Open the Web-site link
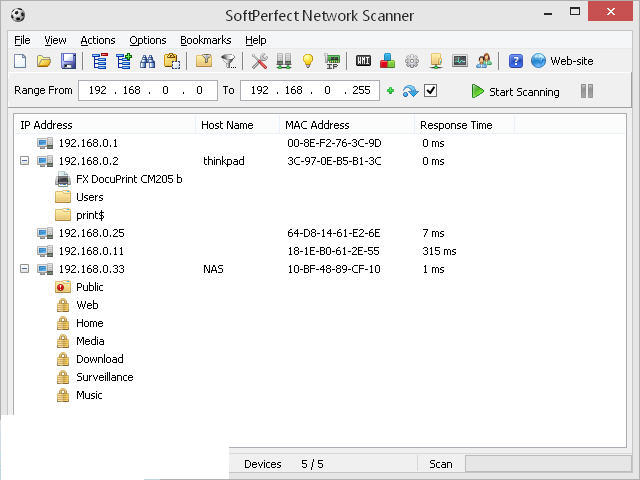 point(570,61)
